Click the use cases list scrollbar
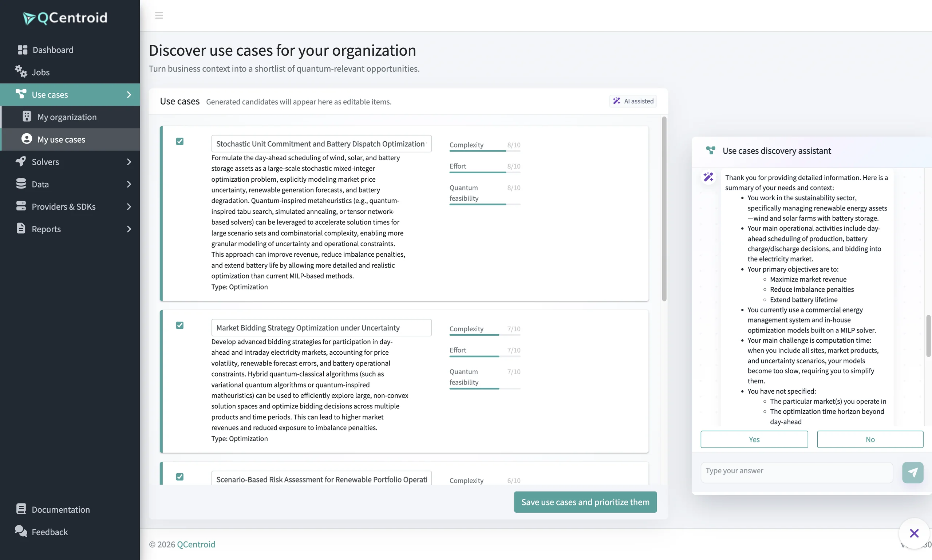Screen dimensions: 932x560 click(664, 209)
